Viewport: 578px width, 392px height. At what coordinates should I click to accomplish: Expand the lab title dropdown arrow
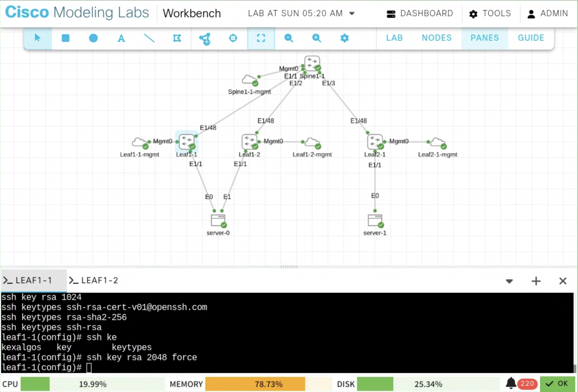click(x=352, y=13)
